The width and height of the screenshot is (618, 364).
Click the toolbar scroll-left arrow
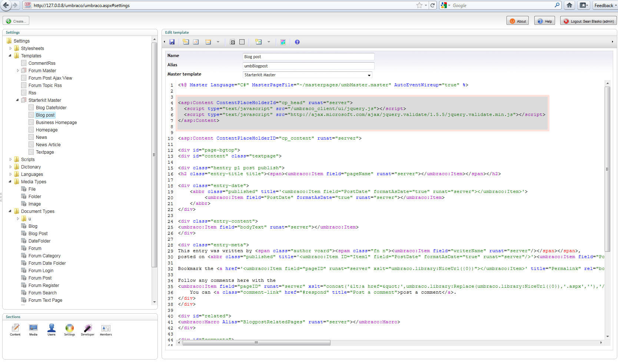pyautogui.click(x=165, y=42)
